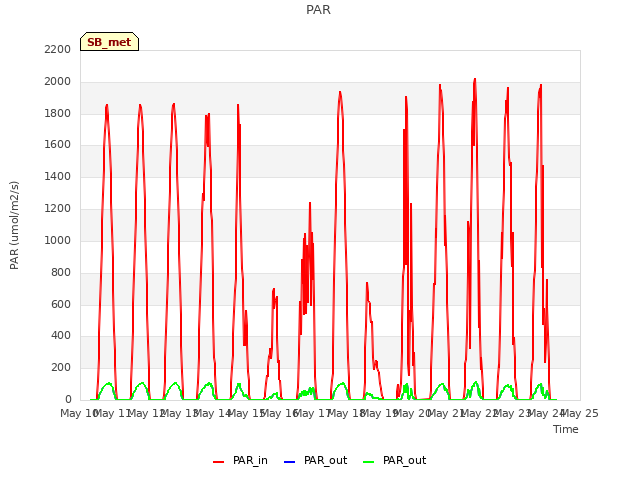Click the May 25 x-axis tick label

tap(580, 414)
